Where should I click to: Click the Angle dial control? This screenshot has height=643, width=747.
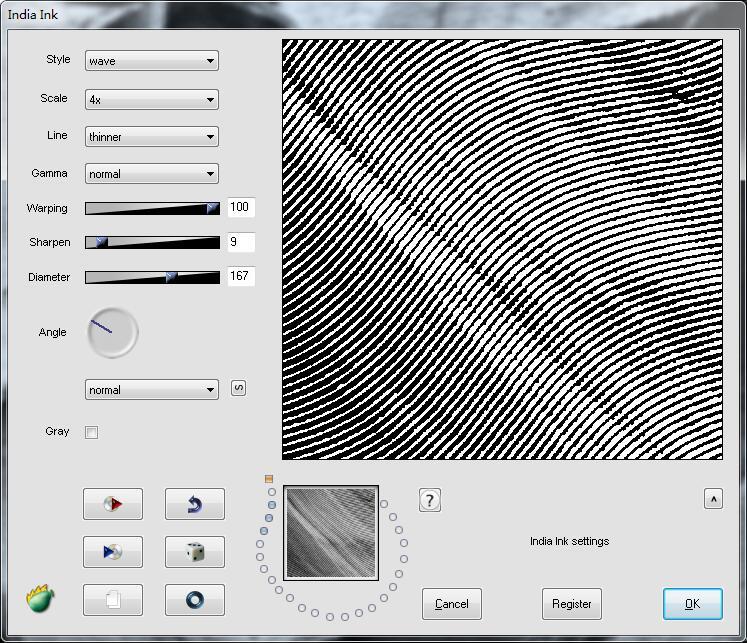pos(112,333)
